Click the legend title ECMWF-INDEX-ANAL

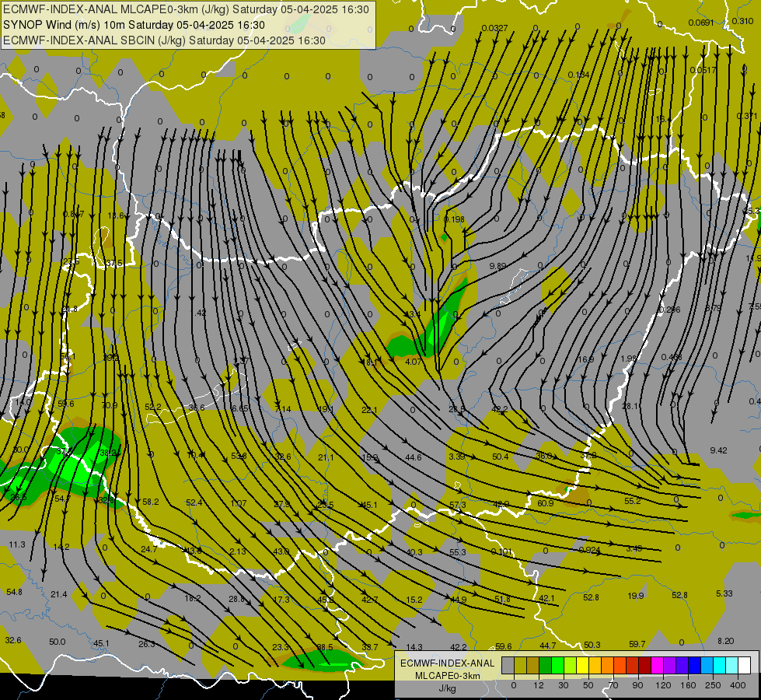447,663
